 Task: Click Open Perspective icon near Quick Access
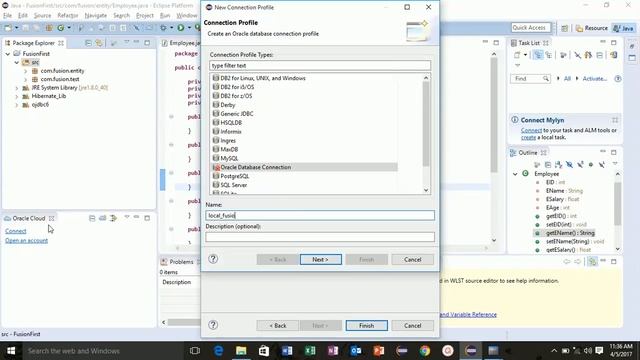click(564, 28)
